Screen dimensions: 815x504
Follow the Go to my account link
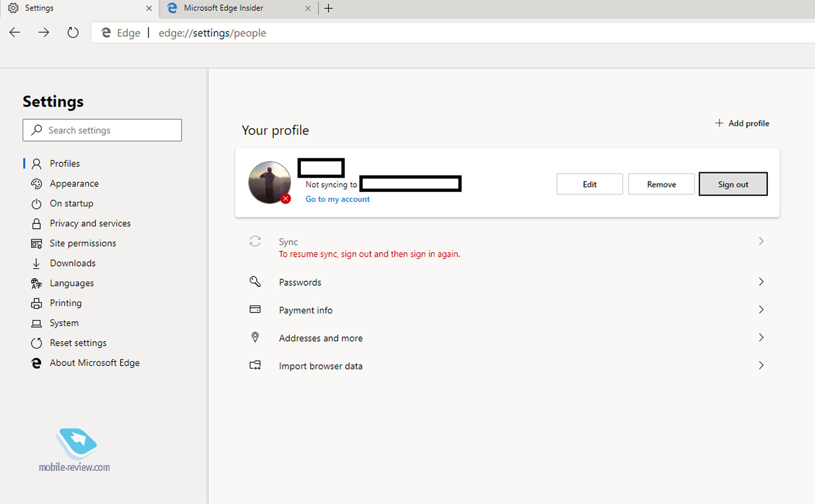tap(338, 199)
